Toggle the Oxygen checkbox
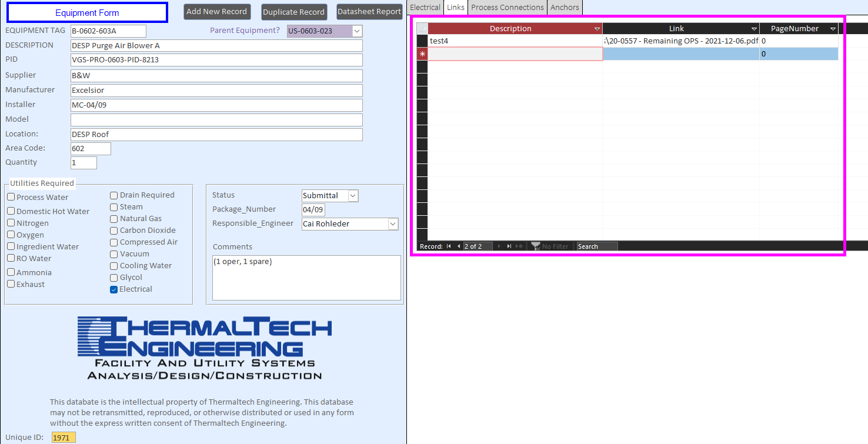868x444 pixels. (x=11, y=235)
